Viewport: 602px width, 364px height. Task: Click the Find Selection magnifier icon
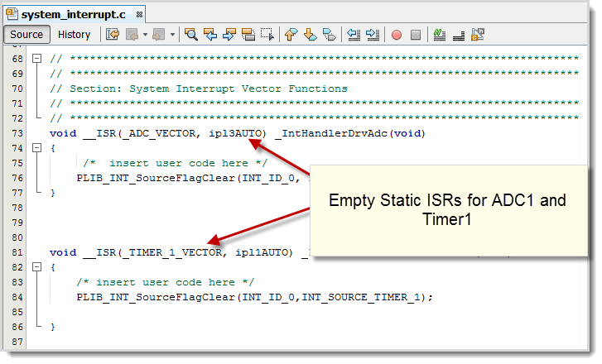point(191,35)
